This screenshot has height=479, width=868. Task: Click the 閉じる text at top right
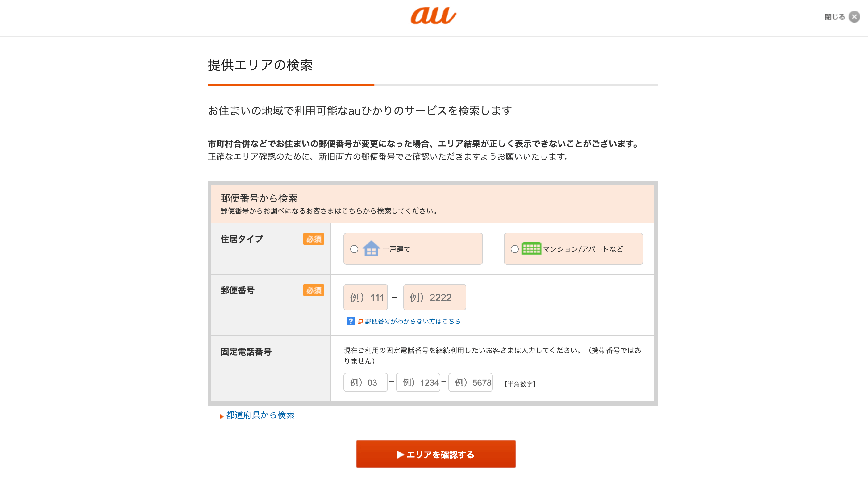tap(835, 17)
